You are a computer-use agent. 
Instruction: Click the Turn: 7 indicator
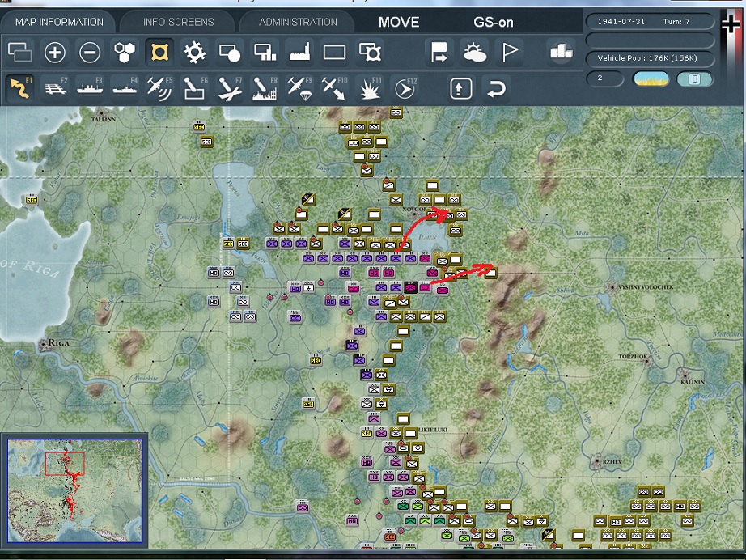(676, 21)
